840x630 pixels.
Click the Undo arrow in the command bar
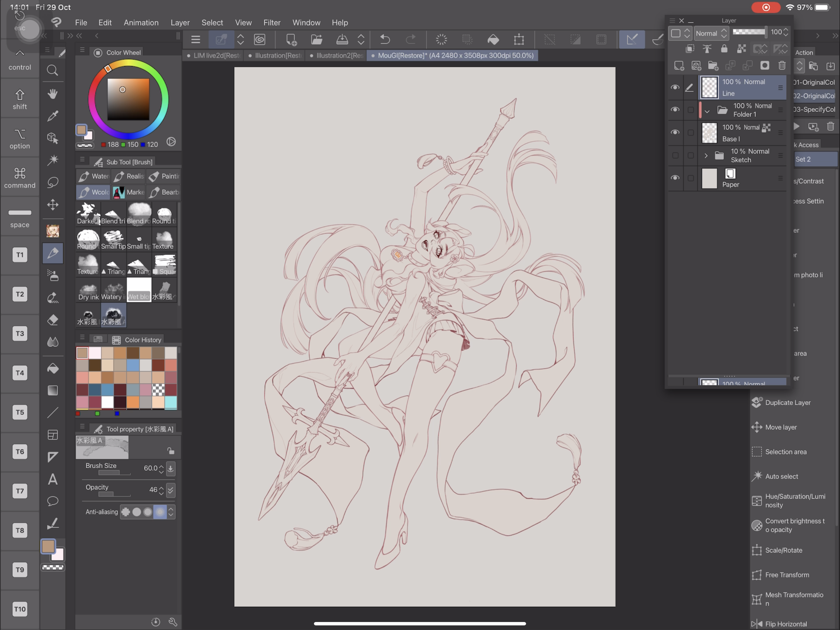385,39
